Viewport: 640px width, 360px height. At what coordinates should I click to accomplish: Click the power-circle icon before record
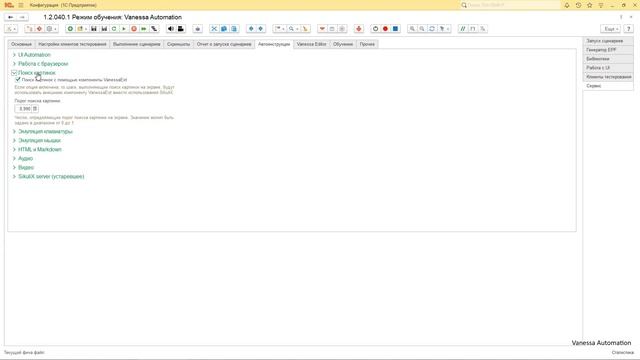(375, 29)
